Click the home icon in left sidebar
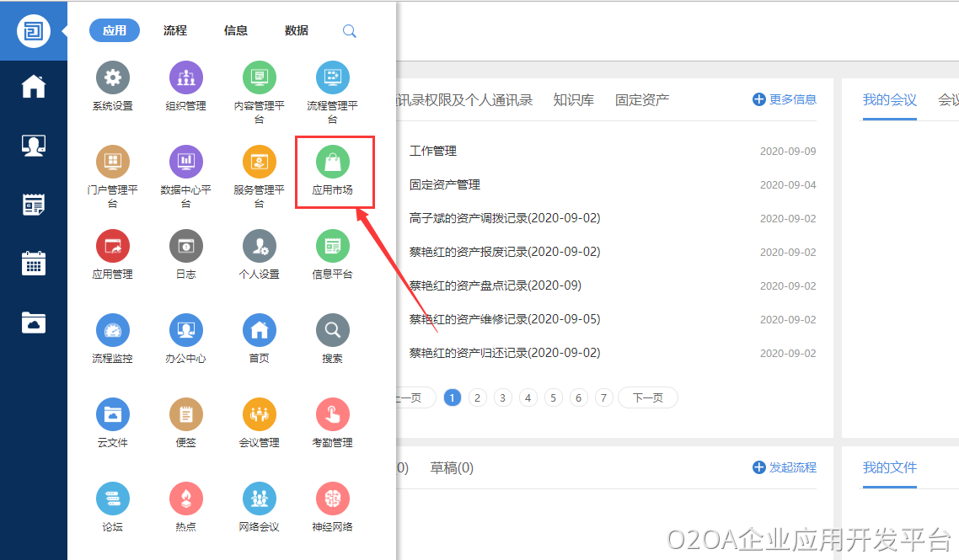The height and width of the screenshot is (560, 959). [34, 87]
